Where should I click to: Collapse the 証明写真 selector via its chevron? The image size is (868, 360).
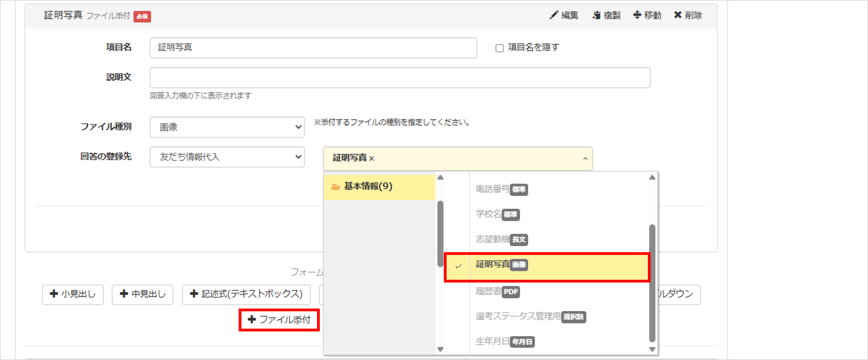tap(585, 159)
